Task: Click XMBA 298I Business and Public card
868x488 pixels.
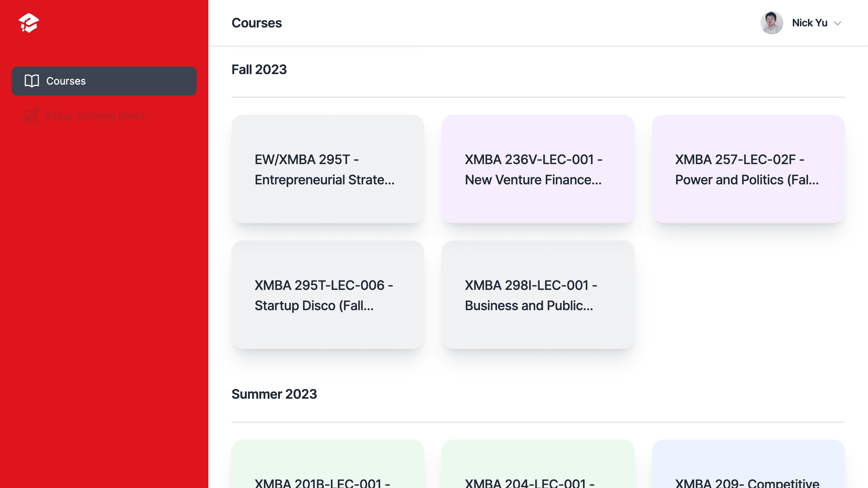Action: point(538,295)
